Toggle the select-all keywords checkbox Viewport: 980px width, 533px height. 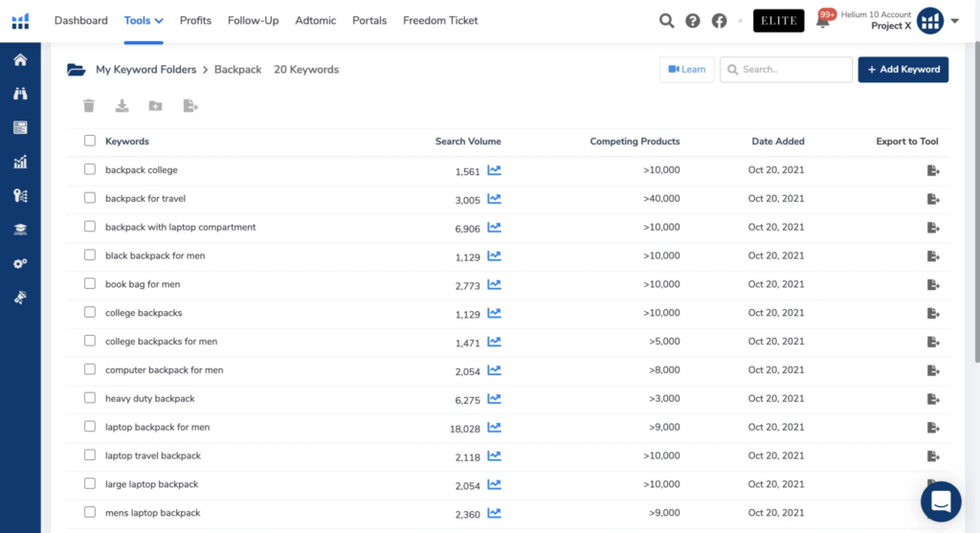90,141
